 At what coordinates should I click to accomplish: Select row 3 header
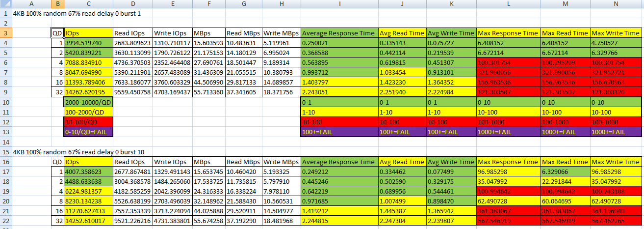pyautogui.click(x=6, y=33)
